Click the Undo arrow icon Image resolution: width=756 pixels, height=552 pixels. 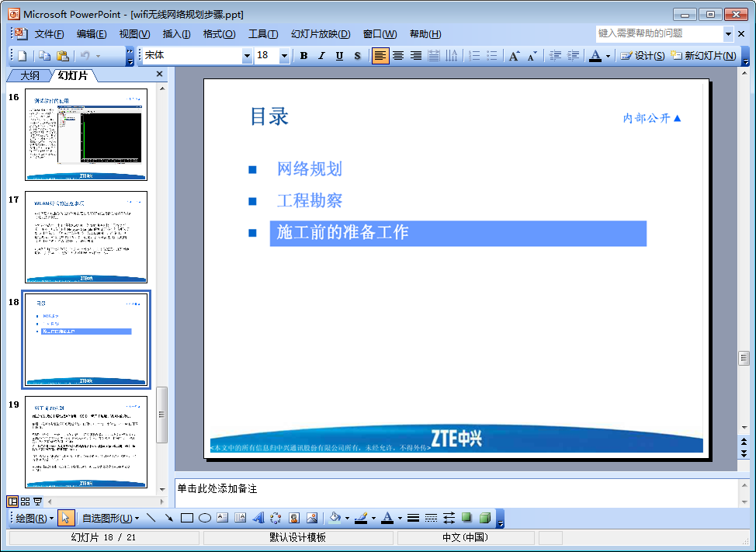pos(85,56)
